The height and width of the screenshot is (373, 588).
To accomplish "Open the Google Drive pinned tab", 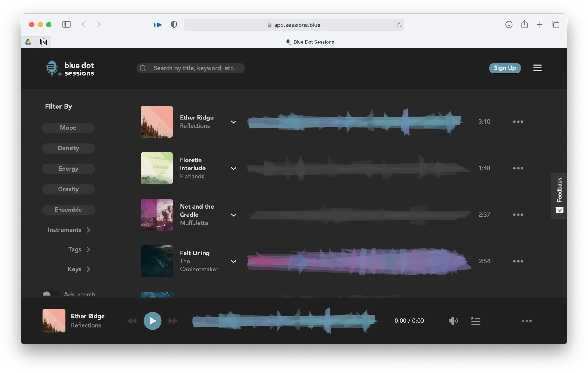I will pos(28,42).
